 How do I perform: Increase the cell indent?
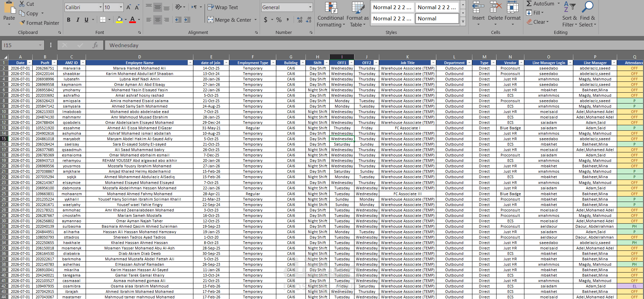(187, 20)
